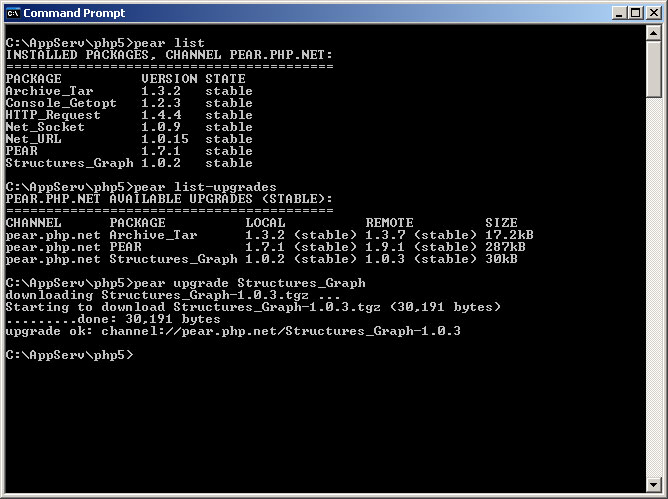Click the "pear list" command line

pos(105,43)
